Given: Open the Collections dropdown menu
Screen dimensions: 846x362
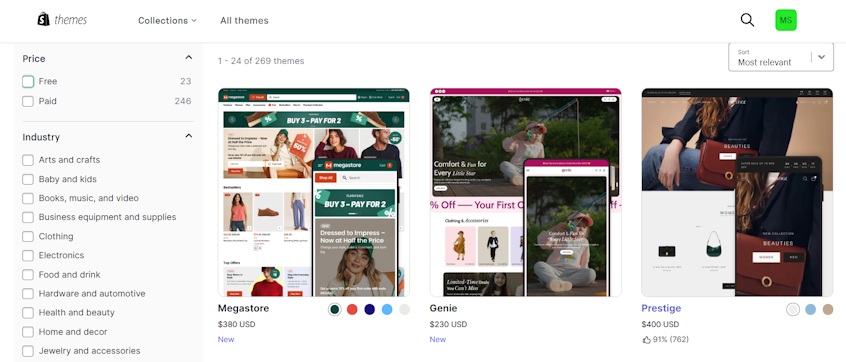Looking at the screenshot, I should coord(167,21).
